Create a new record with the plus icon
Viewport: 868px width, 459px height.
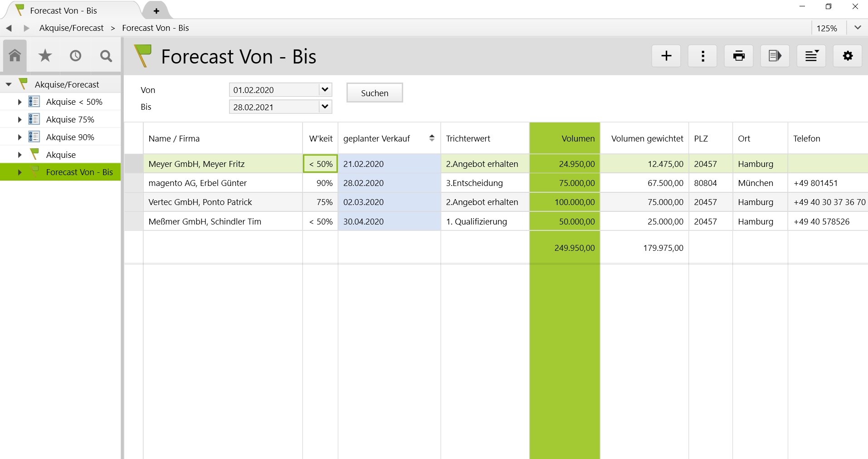[666, 56]
